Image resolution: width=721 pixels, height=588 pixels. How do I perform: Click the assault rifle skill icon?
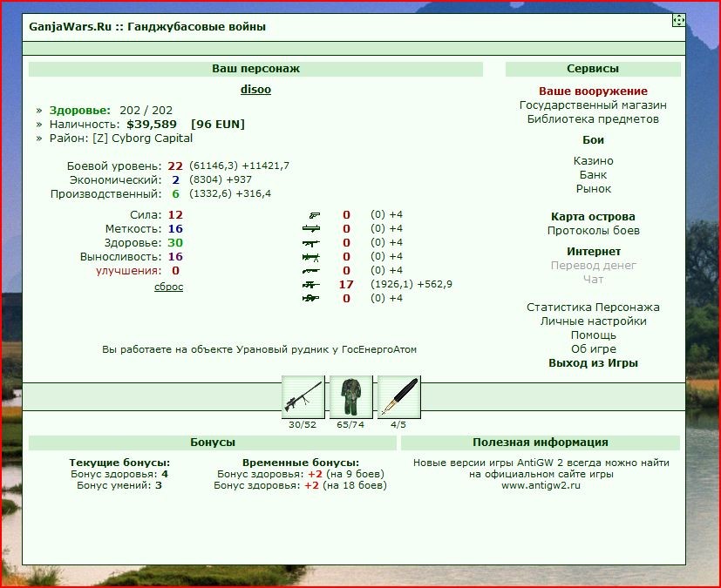[x=311, y=242]
